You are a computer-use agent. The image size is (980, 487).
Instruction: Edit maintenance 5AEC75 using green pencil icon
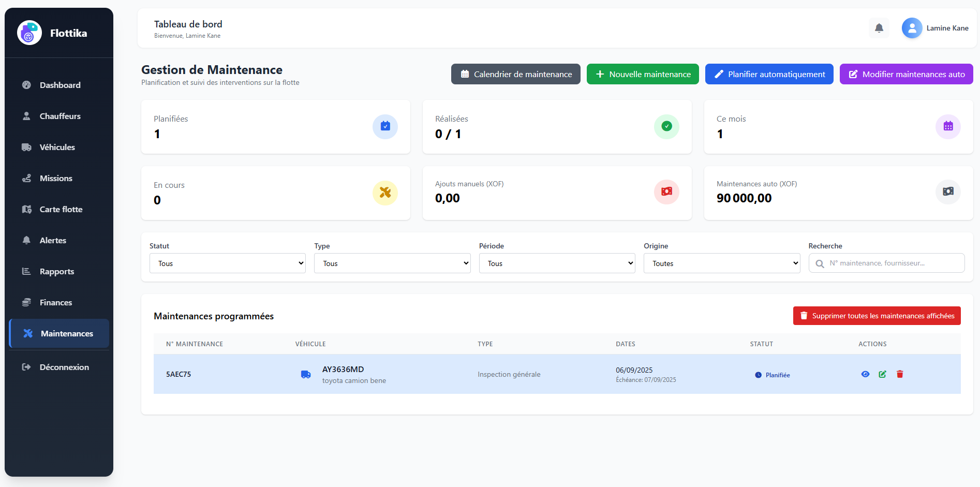(x=882, y=374)
